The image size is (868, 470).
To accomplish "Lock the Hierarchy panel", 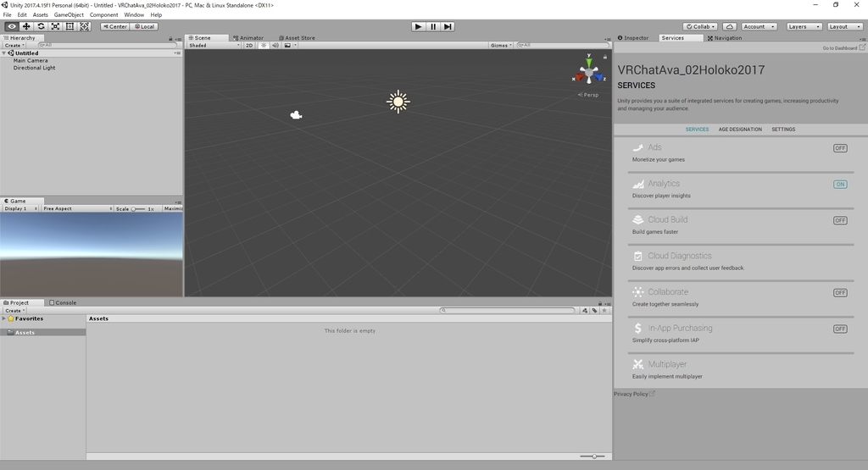I will 170,38.
